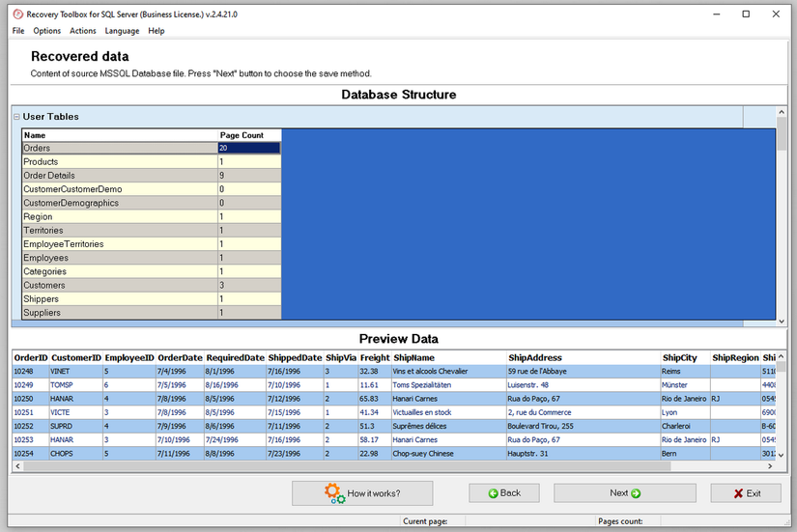797x532 pixels.
Task: Click the ShipVia column header
Action: point(341,357)
